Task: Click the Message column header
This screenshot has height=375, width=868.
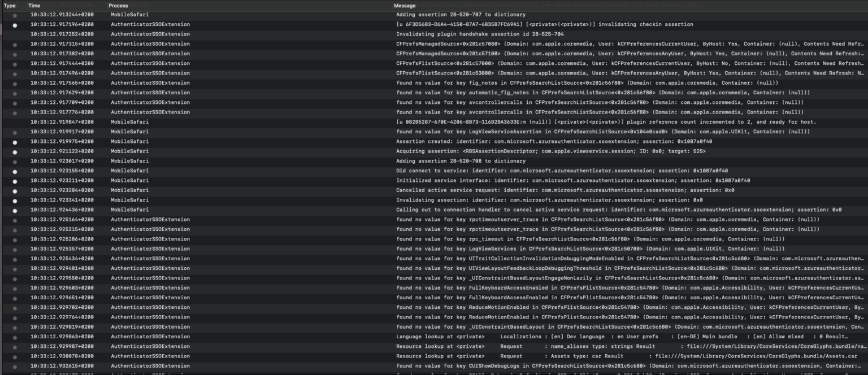Action: click(405, 6)
